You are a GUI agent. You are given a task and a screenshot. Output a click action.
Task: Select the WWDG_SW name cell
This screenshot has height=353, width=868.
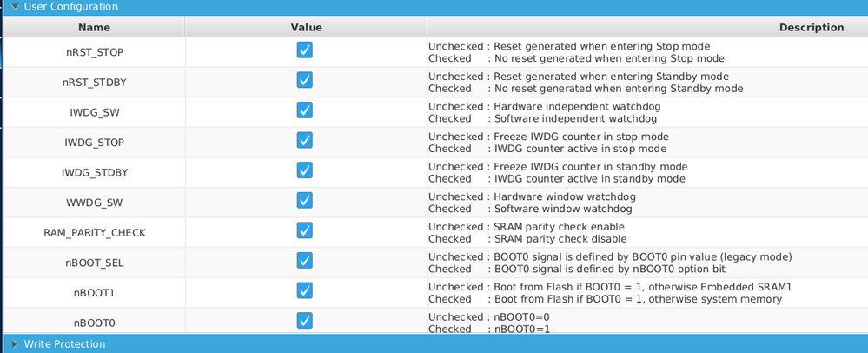click(95, 203)
